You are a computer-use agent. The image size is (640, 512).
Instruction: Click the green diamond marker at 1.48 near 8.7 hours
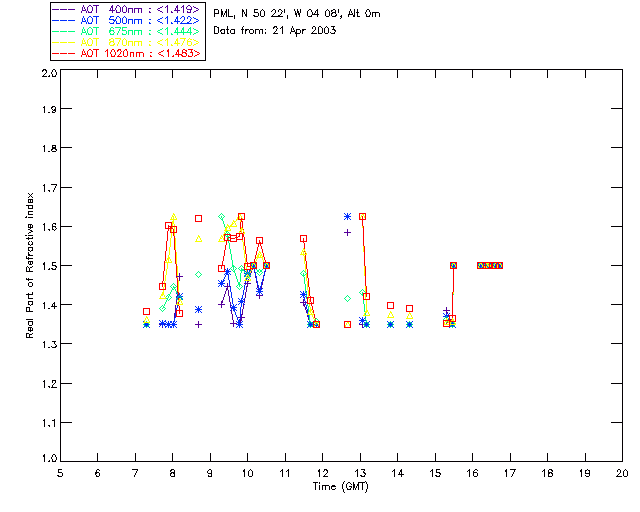tap(198, 274)
